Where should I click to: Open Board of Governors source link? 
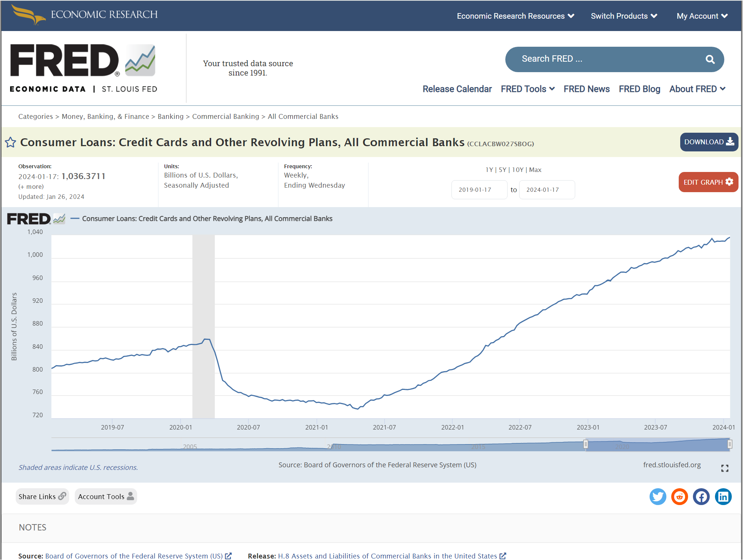tap(134, 556)
